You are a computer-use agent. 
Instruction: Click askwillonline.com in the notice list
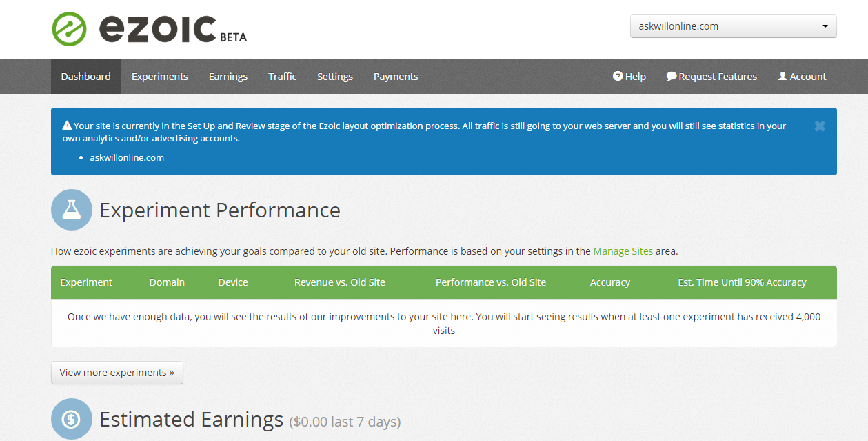(x=127, y=157)
